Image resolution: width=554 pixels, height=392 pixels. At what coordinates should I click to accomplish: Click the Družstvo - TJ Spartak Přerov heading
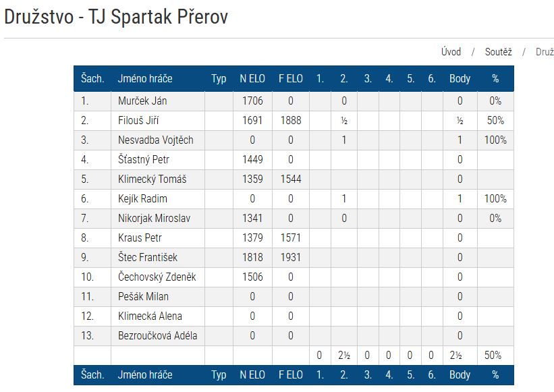(116, 18)
